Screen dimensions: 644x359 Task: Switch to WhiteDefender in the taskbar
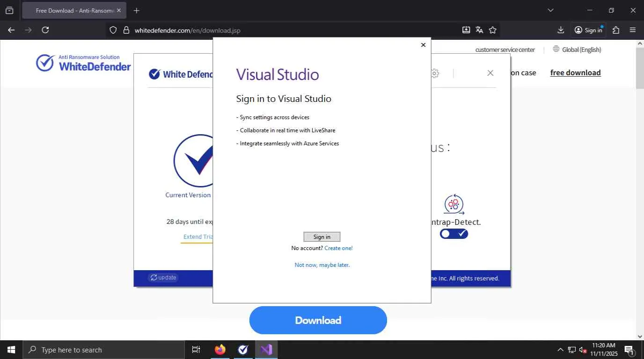(243, 350)
